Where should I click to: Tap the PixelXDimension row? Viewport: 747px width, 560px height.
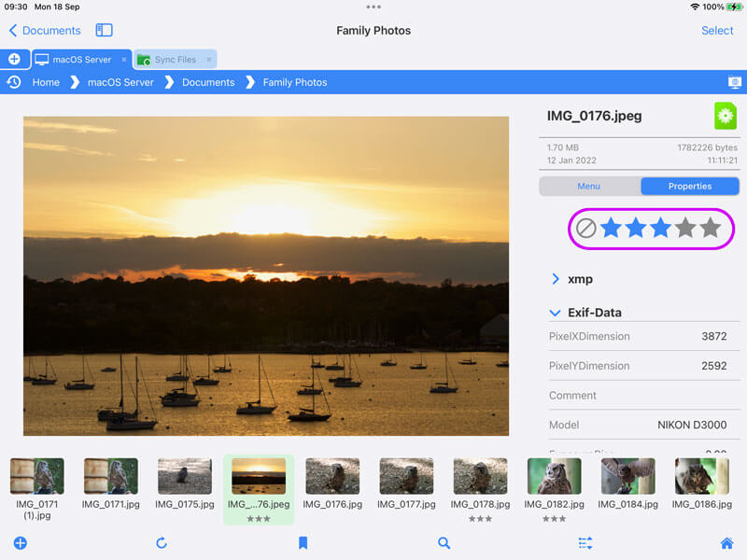click(644, 336)
